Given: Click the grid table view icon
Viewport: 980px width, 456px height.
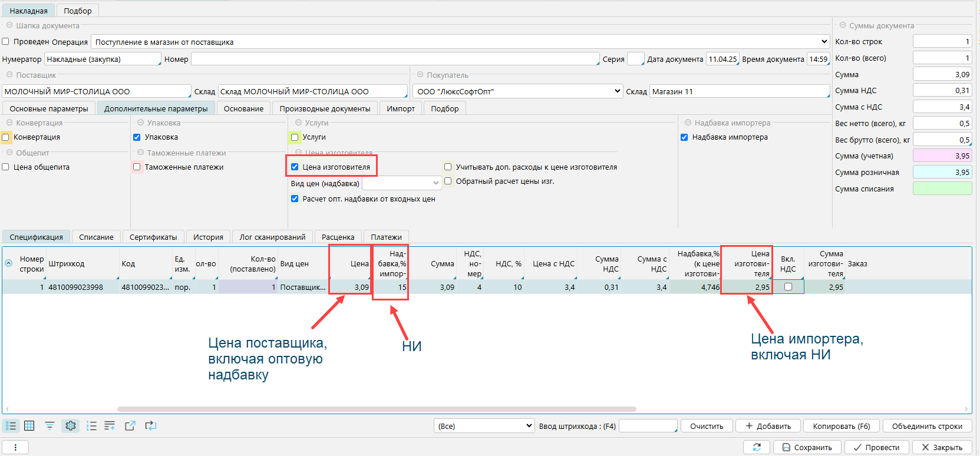Looking at the screenshot, I should pyautogui.click(x=29, y=426).
